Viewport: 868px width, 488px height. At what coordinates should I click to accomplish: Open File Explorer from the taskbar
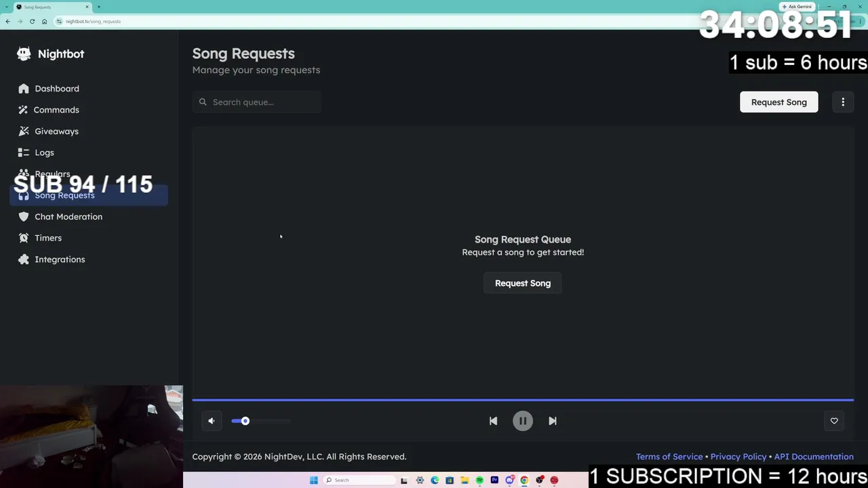pos(465,481)
